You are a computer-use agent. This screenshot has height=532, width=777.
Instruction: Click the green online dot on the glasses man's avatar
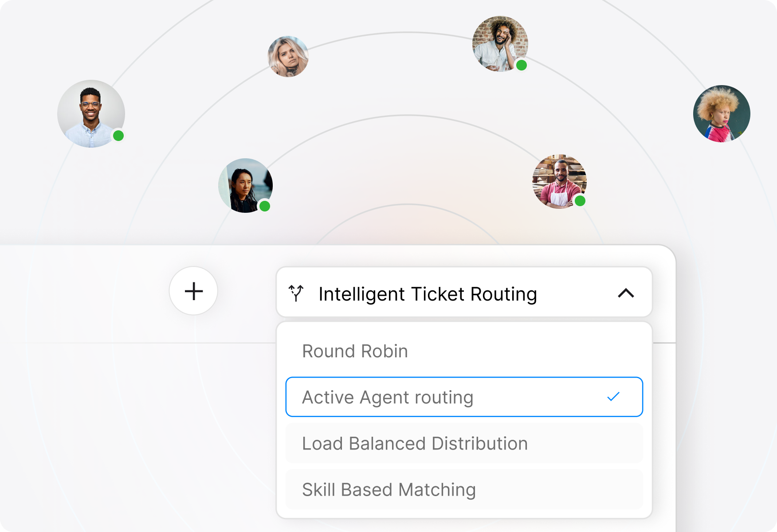coord(118,136)
